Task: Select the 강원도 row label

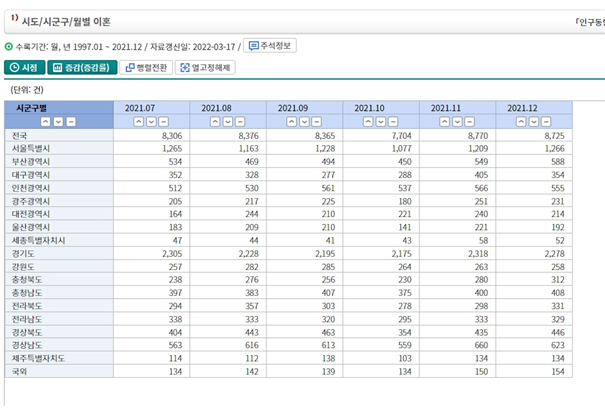Action: point(23,267)
